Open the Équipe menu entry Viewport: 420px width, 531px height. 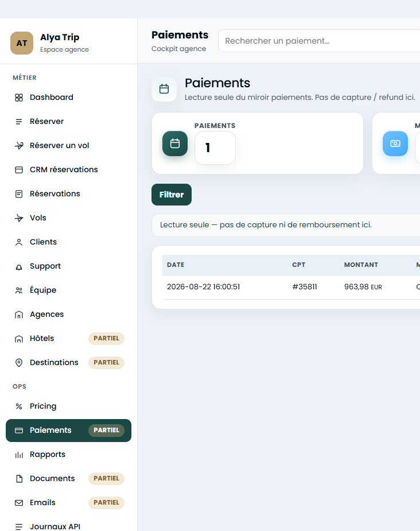click(68, 290)
